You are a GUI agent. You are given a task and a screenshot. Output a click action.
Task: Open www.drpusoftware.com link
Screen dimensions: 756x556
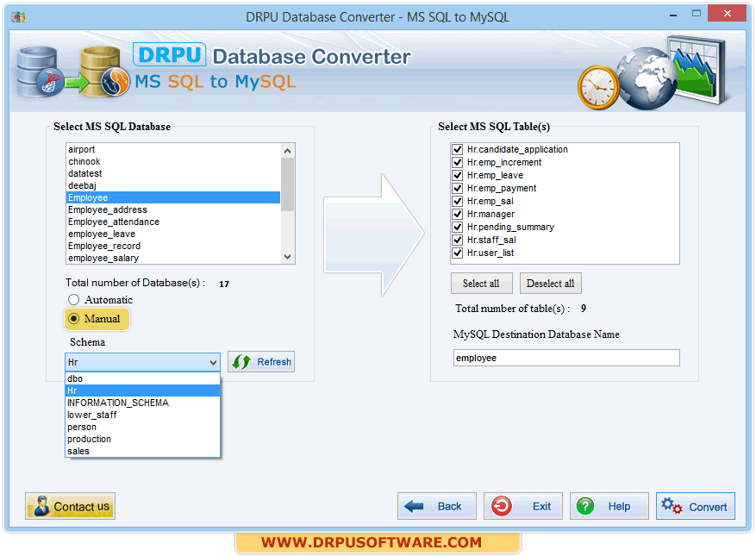click(x=372, y=542)
